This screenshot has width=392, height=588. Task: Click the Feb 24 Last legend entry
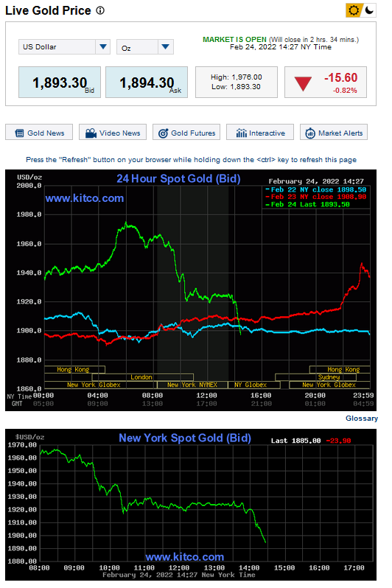[x=307, y=204]
